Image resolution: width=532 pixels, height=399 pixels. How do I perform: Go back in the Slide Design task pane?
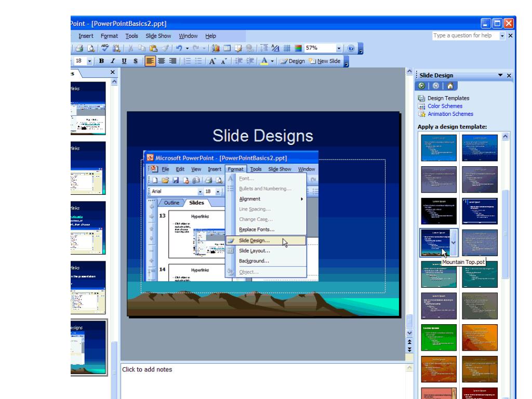coord(422,86)
